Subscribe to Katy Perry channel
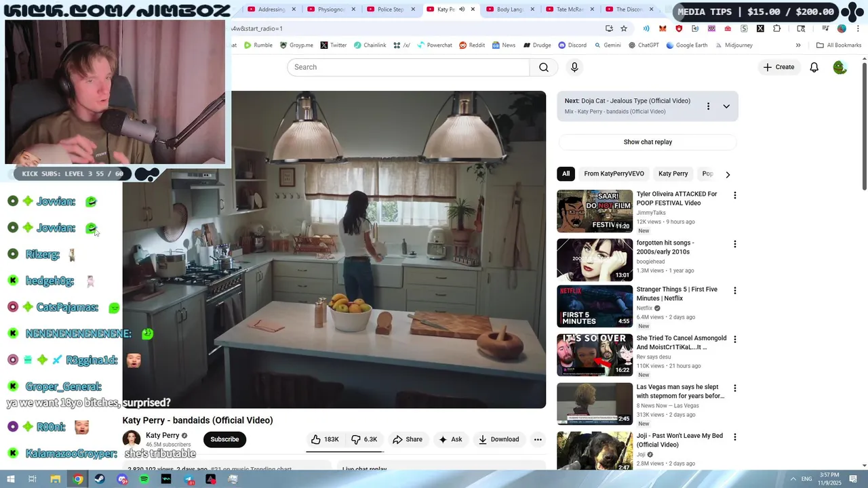Screen dimensions: 868x488 tap(224, 439)
